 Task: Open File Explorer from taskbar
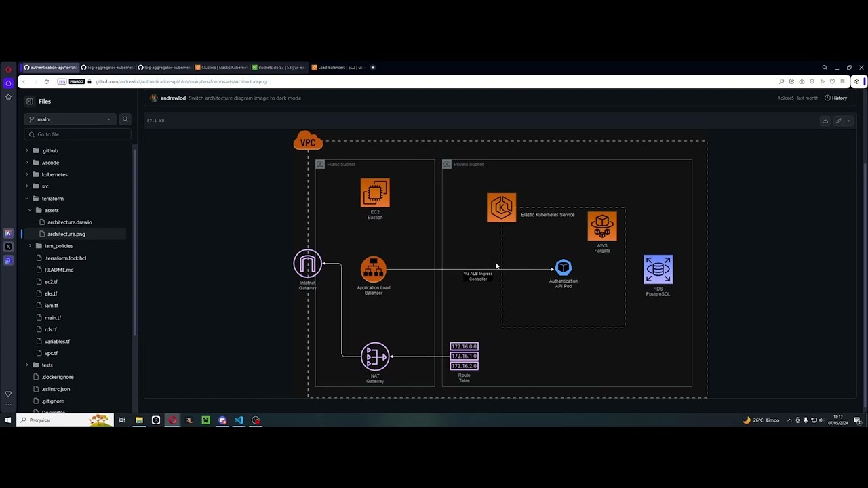click(x=139, y=420)
